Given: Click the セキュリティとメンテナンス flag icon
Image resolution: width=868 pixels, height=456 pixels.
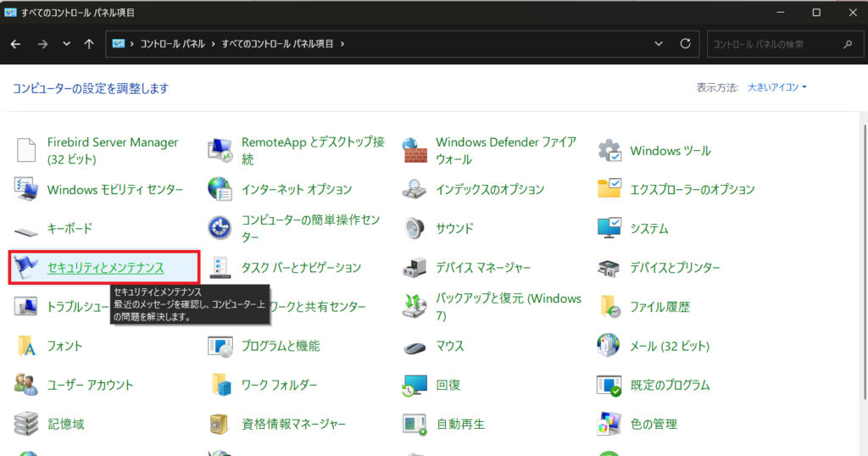Looking at the screenshot, I should pyautogui.click(x=26, y=267).
